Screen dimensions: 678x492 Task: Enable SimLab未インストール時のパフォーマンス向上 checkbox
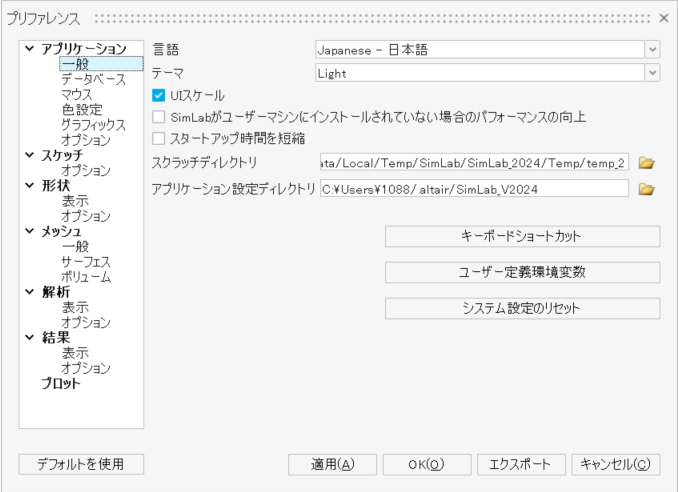(x=158, y=117)
